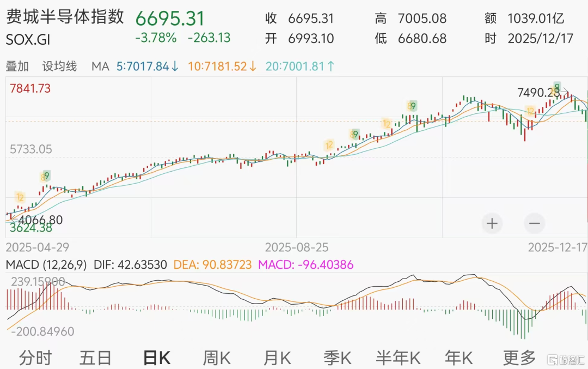Select the 月K monthly chart tab
The height and width of the screenshot is (369, 588).
point(277,358)
